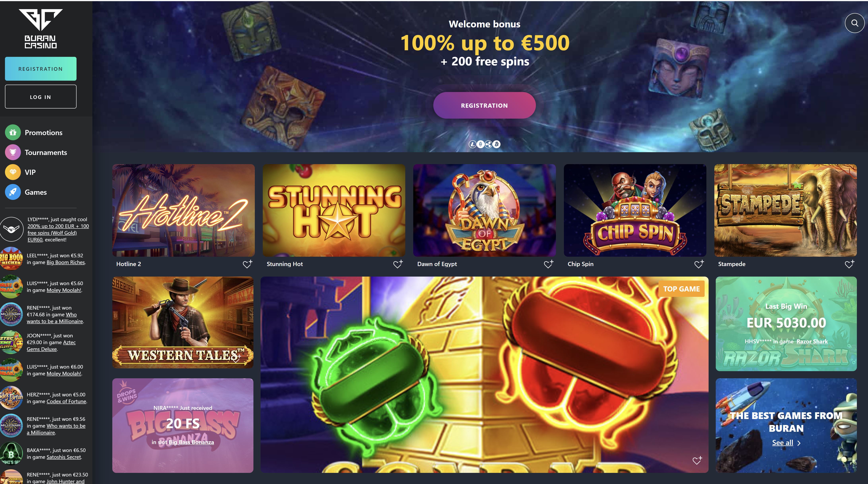Click the purple Tournaments trophy icon
The image size is (868, 484).
(13, 152)
